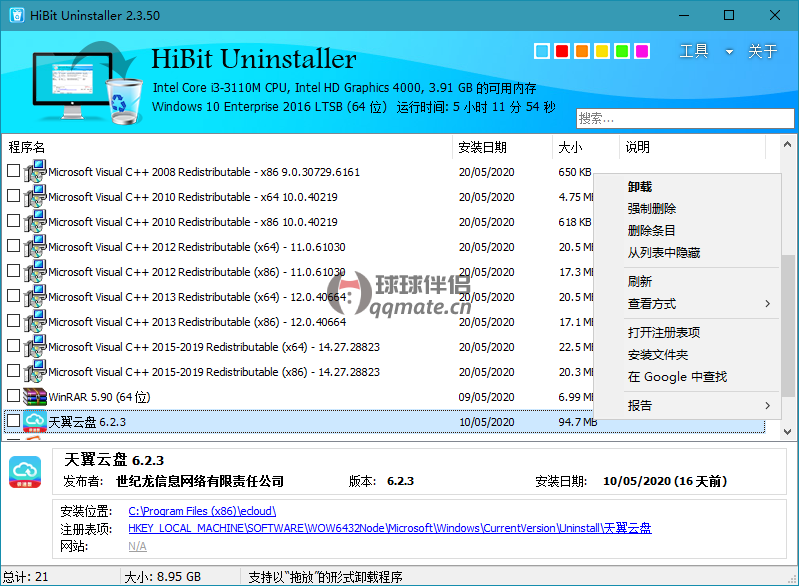Click icon of Visual C++ 2012 x64 entry
This screenshot has width=799, height=586.
[35, 247]
